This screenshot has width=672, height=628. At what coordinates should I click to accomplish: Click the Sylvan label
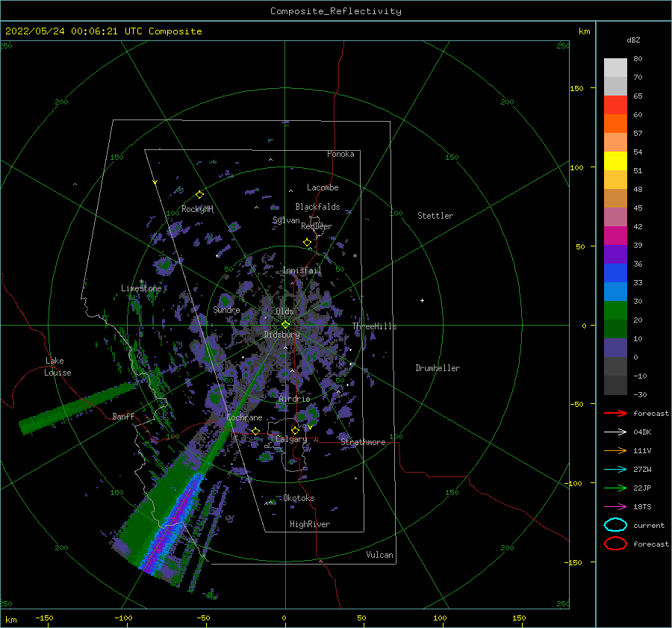[286, 220]
